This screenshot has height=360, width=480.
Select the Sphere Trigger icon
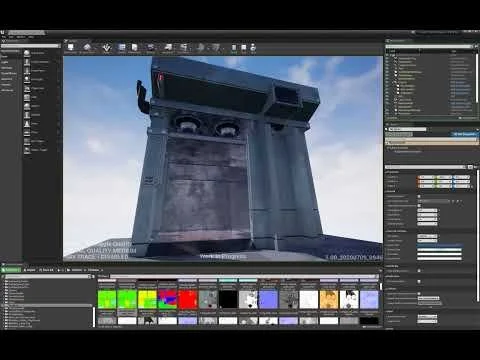tap(27, 150)
